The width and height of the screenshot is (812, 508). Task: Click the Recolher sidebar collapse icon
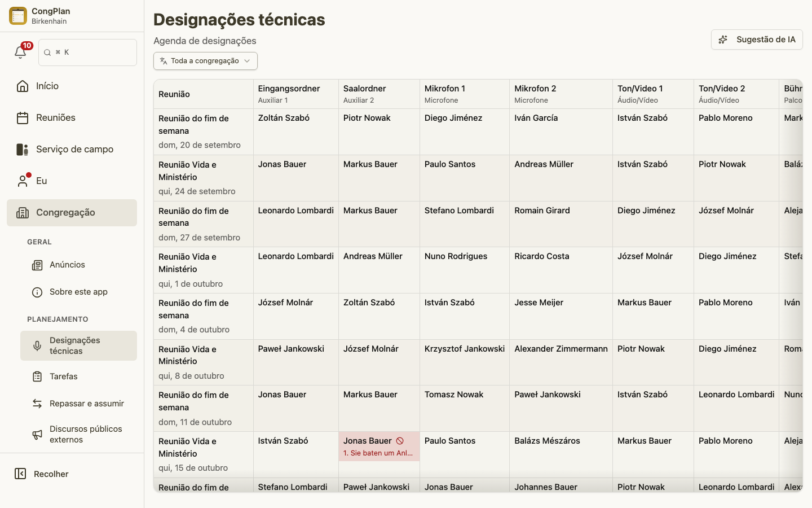[x=20, y=474]
